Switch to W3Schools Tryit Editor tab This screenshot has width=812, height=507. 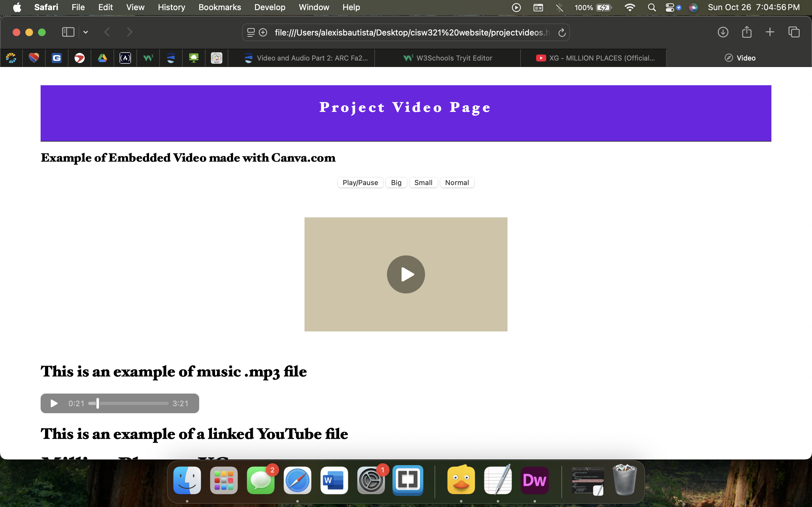(x=448, y=58)
